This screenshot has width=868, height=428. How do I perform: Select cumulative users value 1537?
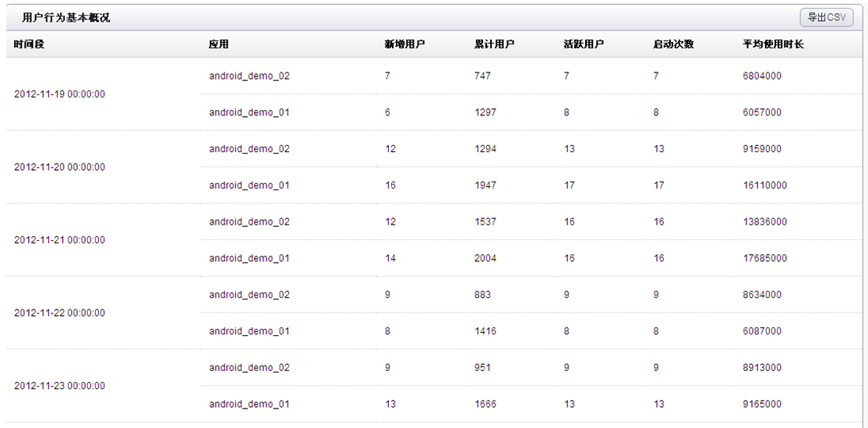click(485, 222)
